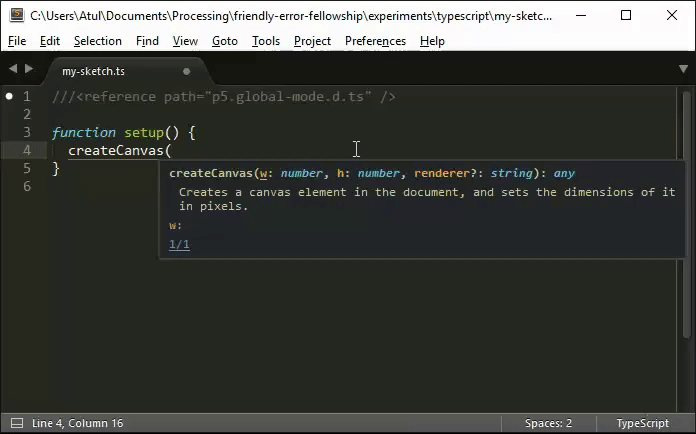This screenshot has width=696, height=434.
Task: Close my-sketch.ts tab via unsaved dot
Action: pos(186,71)
